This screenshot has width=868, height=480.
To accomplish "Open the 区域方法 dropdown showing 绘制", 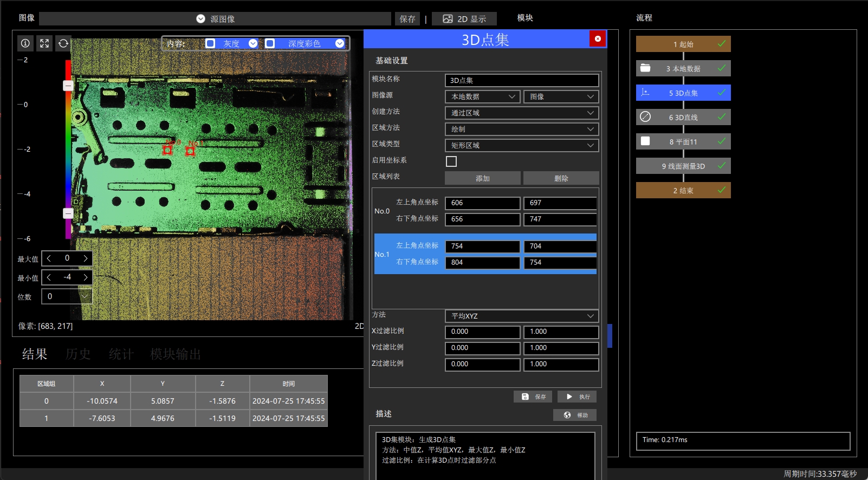I will coord(522,129).
